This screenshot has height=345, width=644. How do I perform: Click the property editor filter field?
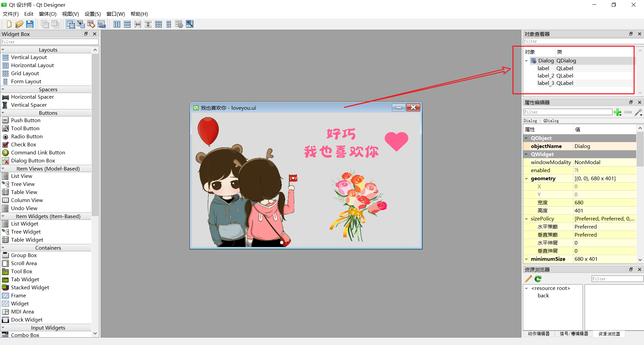click(x=568, y=112)
